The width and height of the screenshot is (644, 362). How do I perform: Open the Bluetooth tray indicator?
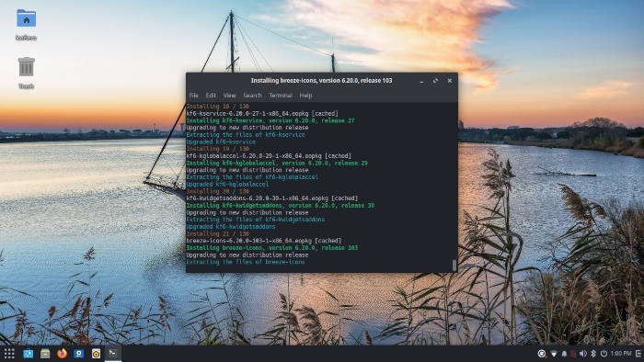(593, 354)
